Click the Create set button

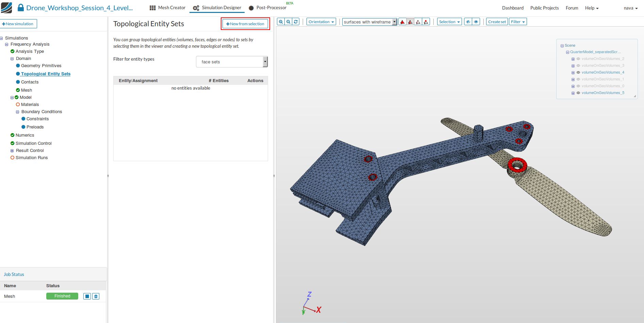pyautogui.click(x=497, y=22)
